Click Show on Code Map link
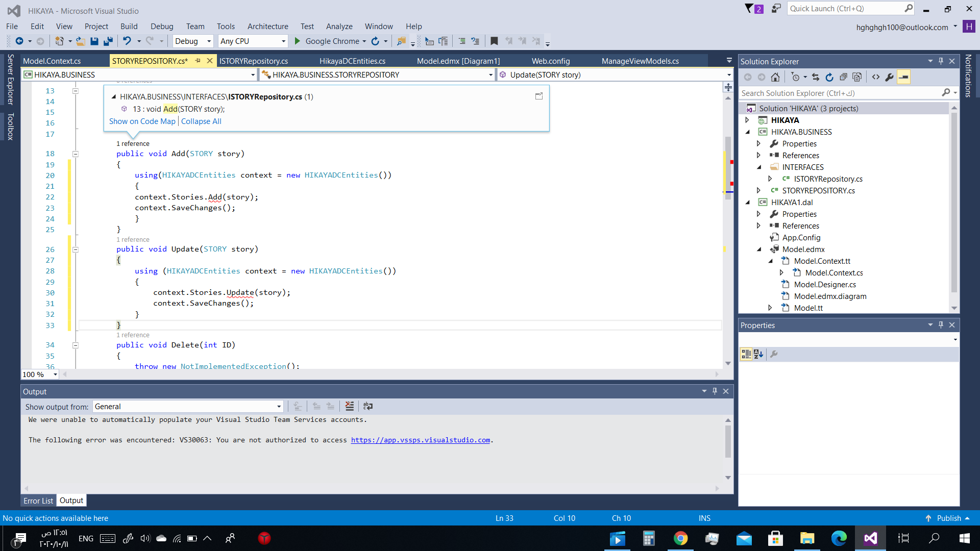 pyautogui.click(x=142, y=121)
